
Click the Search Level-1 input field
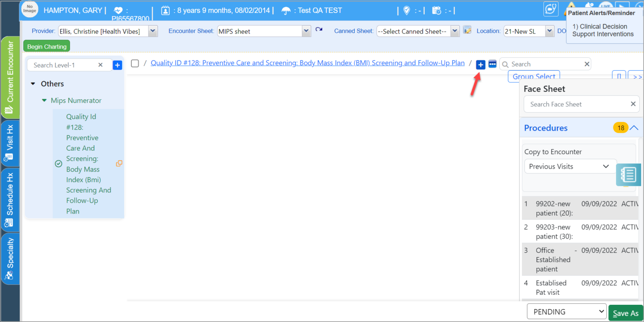(x=64, y=65)
